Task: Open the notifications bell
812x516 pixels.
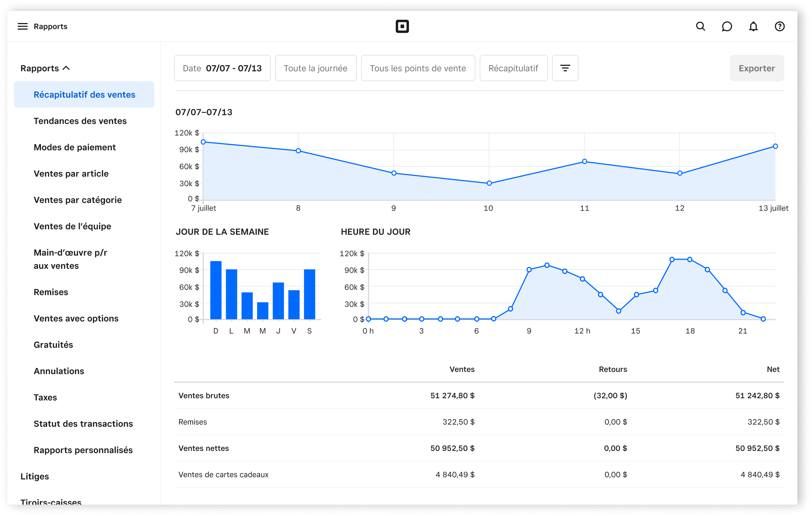Action: click(753, 26)
